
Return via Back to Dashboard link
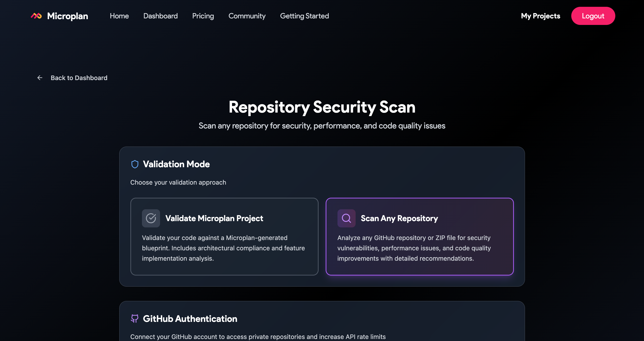pos(72,78)
